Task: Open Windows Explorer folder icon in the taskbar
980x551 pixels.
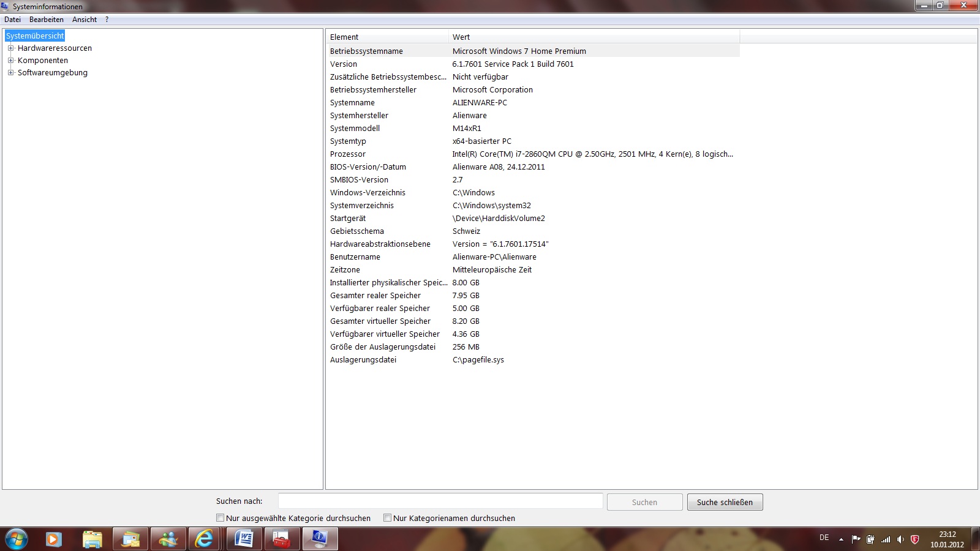Action: click(92, 539)
